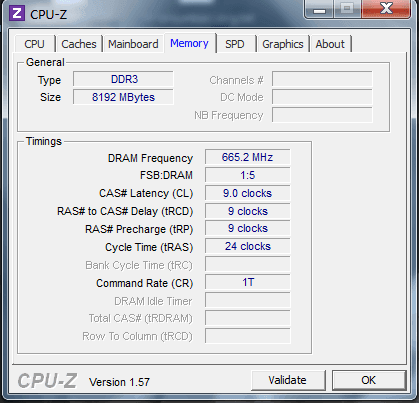Click the 665.2 MHz DRAM Frequency value
The width and height of the screenshot is (419, 403).
click(247, 157)
